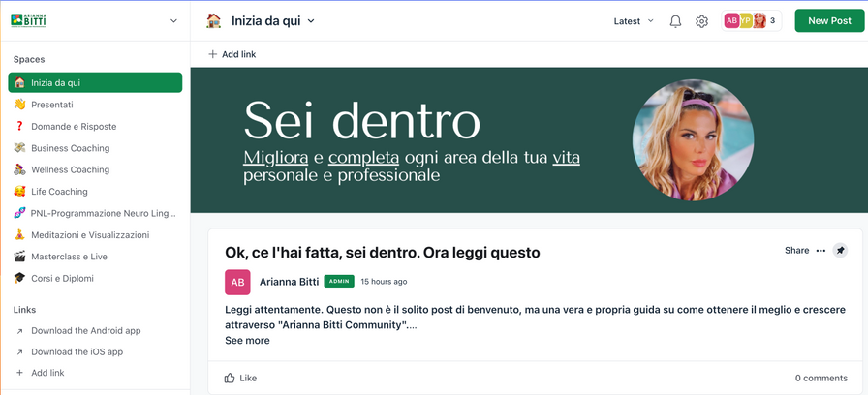Open the Latest sort dropdown

634,21
